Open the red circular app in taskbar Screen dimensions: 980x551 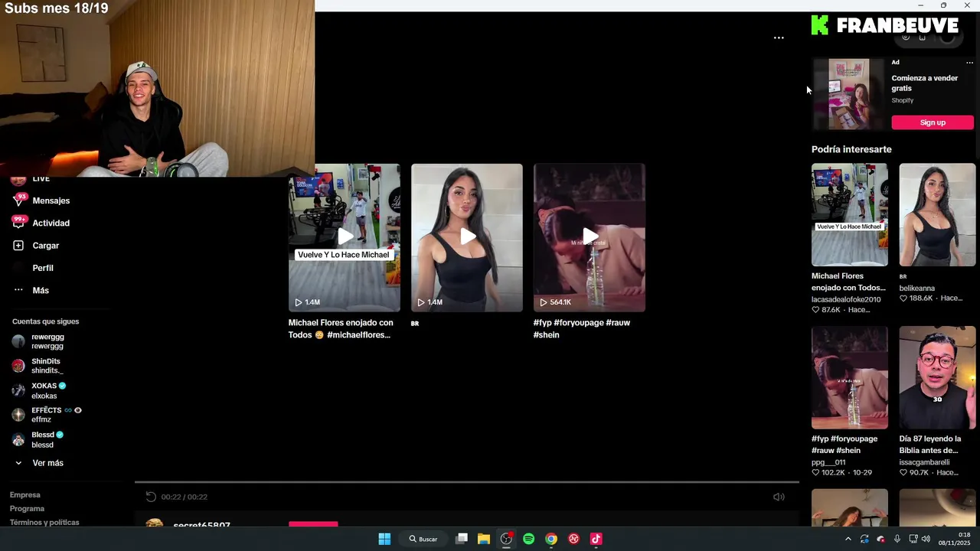[573, 539]
